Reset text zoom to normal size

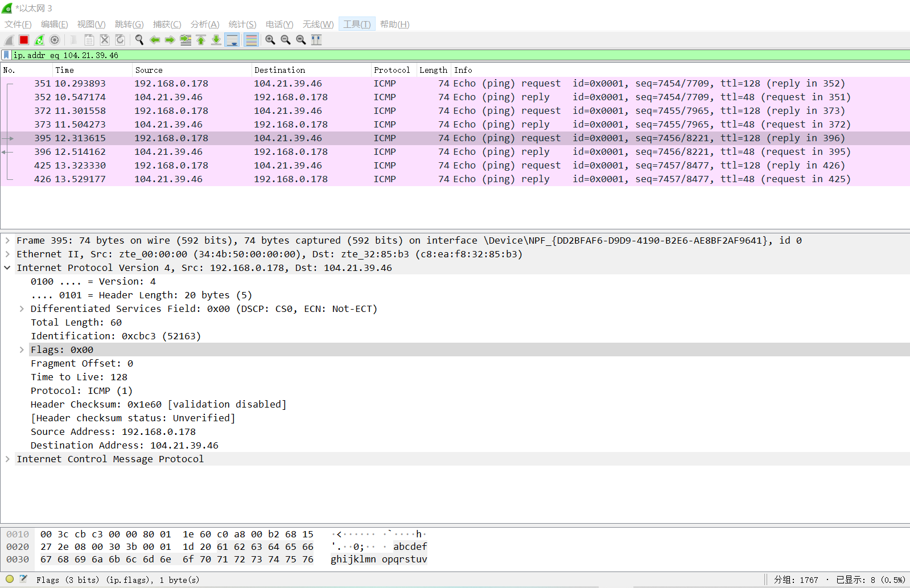click(x=301, y=40)
